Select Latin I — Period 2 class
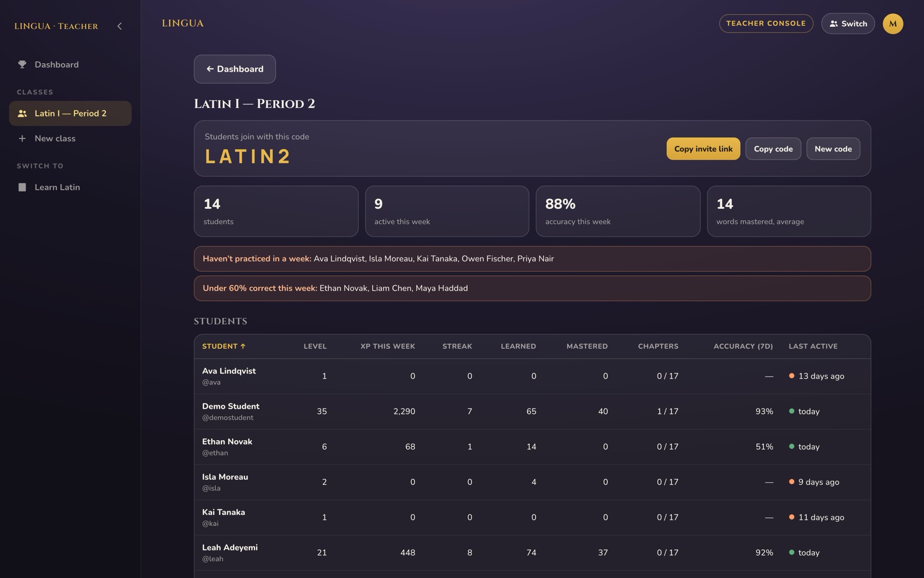924x578 pixels. (70, 114)
